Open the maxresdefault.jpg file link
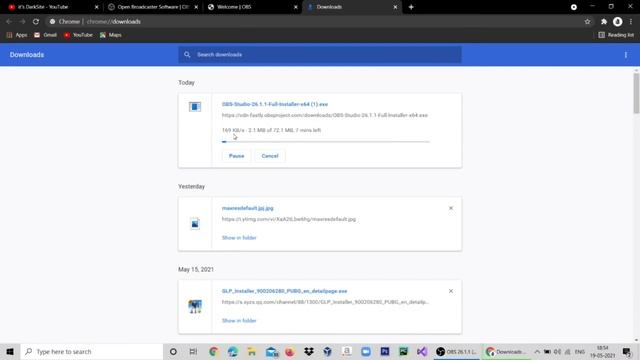Screen dimensions: 640x360 (x=247, y=208)
